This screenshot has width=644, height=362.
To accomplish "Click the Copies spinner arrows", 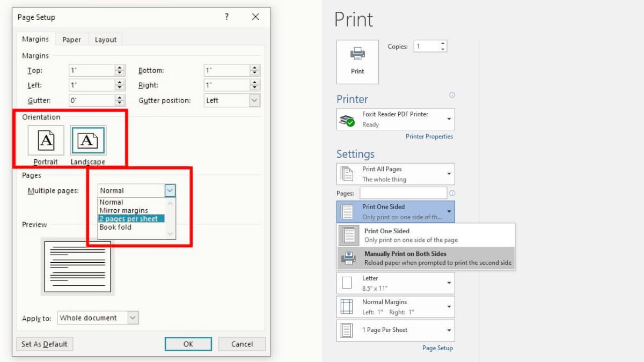I will coord(443,47).
